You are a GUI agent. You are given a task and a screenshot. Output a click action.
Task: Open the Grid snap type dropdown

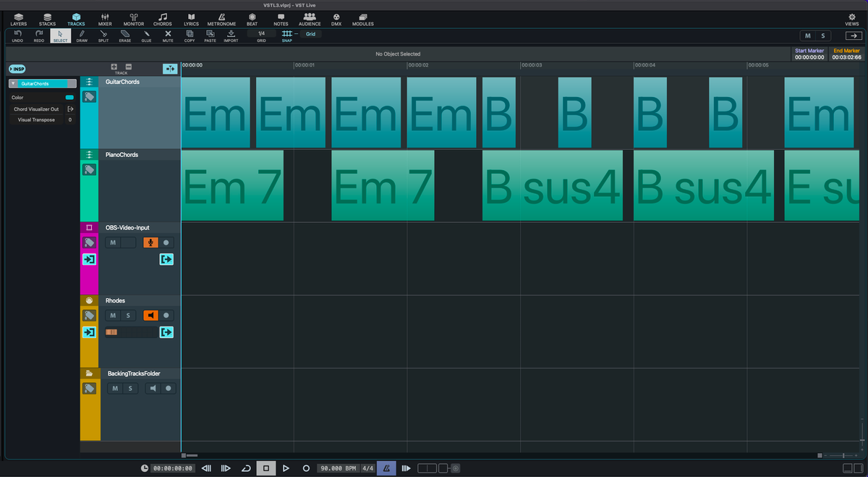310,33
